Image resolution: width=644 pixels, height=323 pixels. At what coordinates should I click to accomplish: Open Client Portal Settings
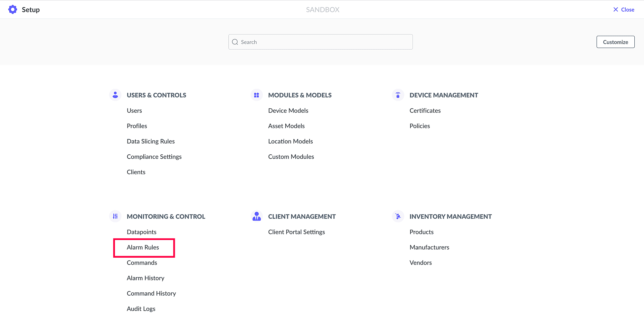click(297, 232)
